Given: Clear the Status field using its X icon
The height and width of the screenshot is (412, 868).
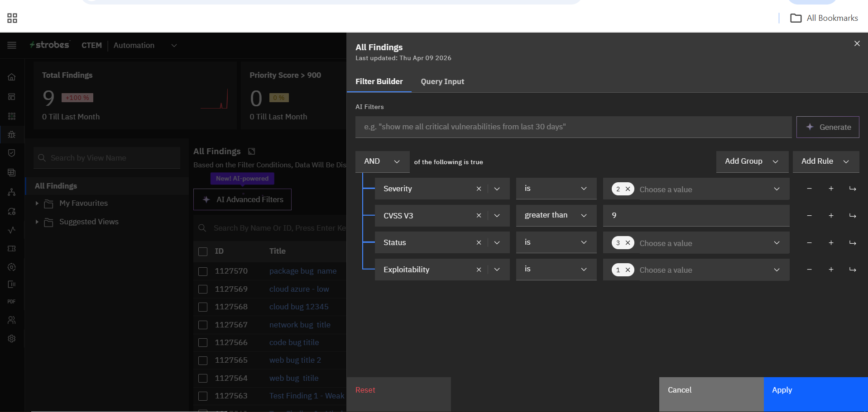Looking at the screenshot, I should (479, 243).
